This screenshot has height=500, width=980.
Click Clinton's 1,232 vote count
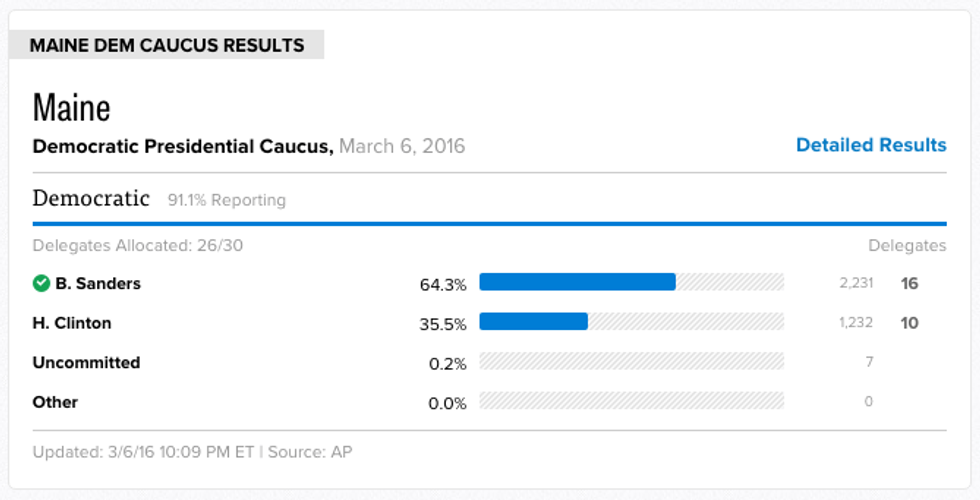coord(856,322)
